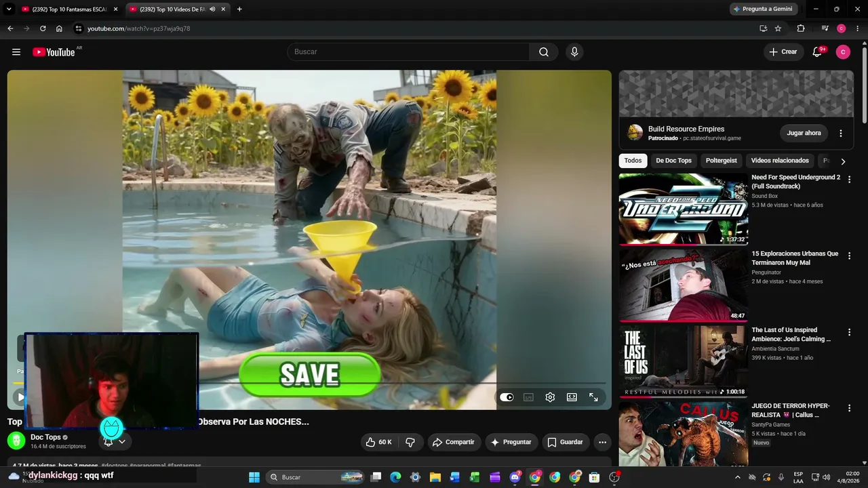This screenshot has height=488, width=868.
Task: Open options for the sponsored Build Resource Empires ad
Action: coord(841,134)
